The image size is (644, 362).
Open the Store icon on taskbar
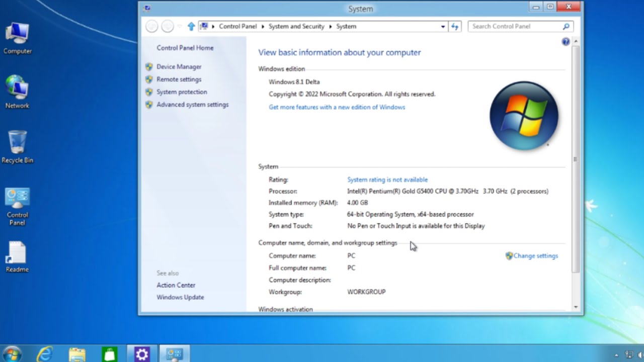coord(109,354)
